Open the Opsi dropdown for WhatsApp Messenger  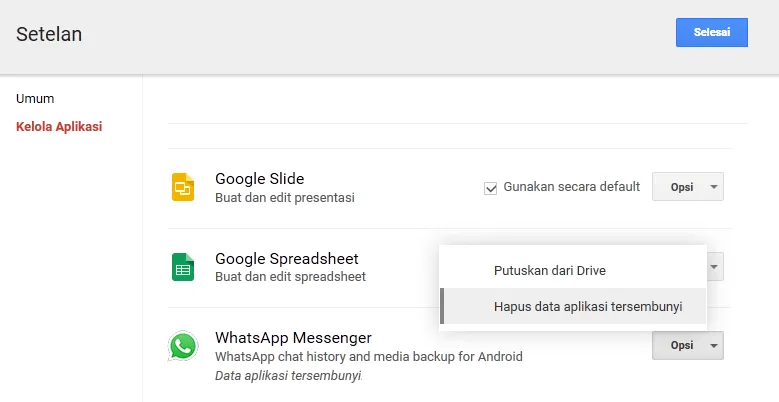[x=688, y=345]
